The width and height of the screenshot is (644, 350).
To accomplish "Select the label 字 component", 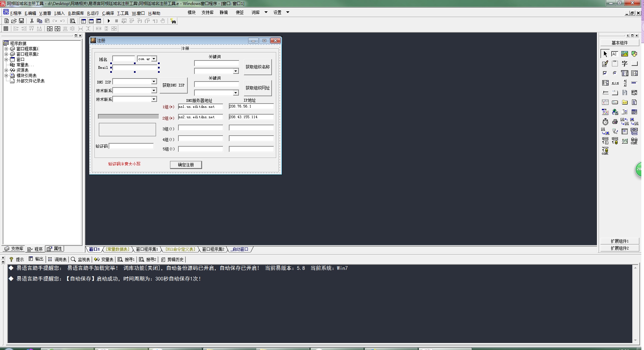I will tap(624, 63).
